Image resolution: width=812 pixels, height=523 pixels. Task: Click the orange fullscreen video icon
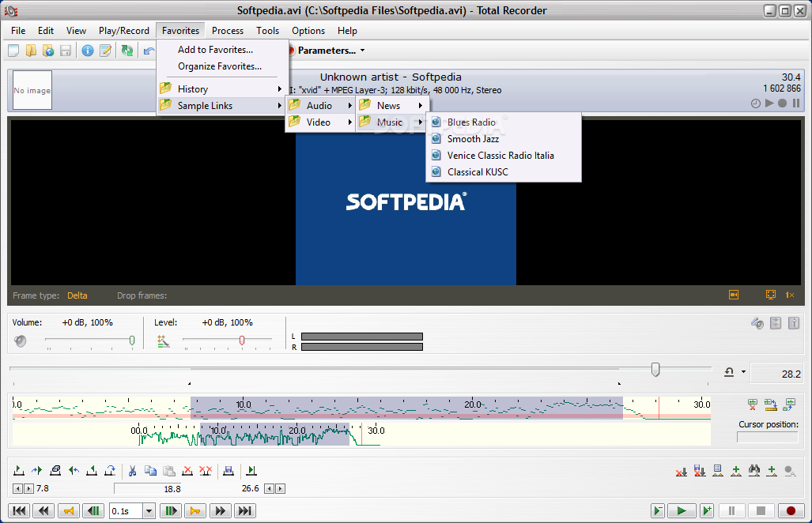771,295
